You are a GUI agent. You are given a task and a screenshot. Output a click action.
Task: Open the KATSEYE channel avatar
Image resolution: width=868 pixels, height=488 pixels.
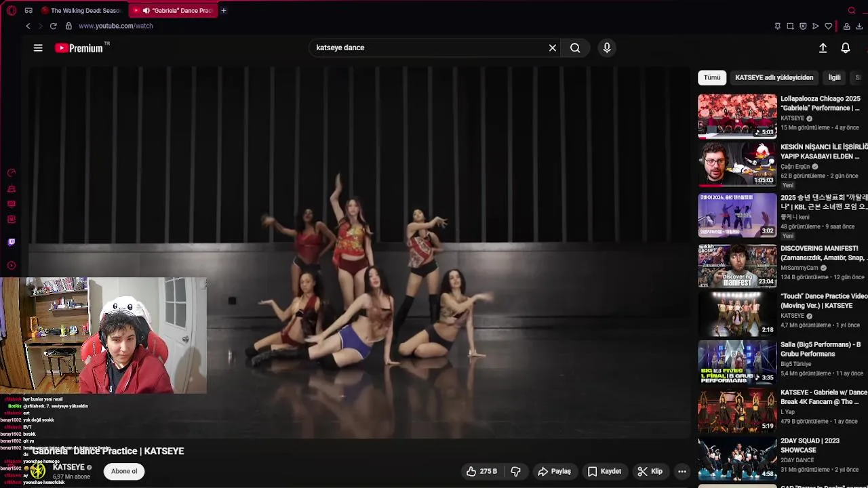pyautogui.click(x=38, y=470)
